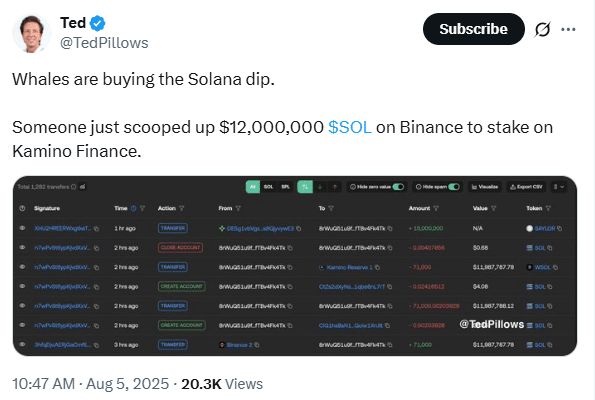
Task: Toggle the Hide spam switch
Action: pos(454,187)
